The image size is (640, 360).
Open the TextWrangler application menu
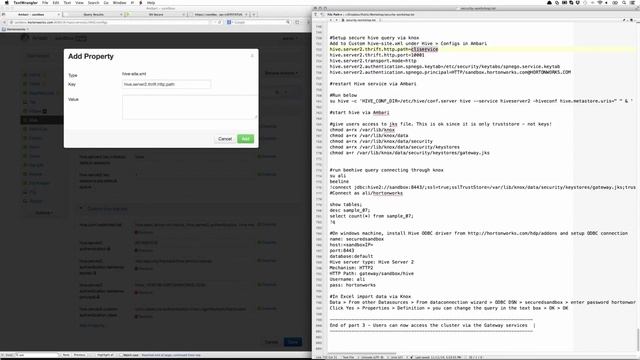coord(25,2)
